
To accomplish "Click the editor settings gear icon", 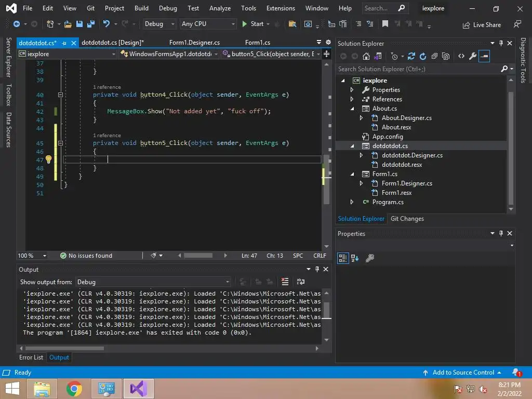I will click(328, 42).
